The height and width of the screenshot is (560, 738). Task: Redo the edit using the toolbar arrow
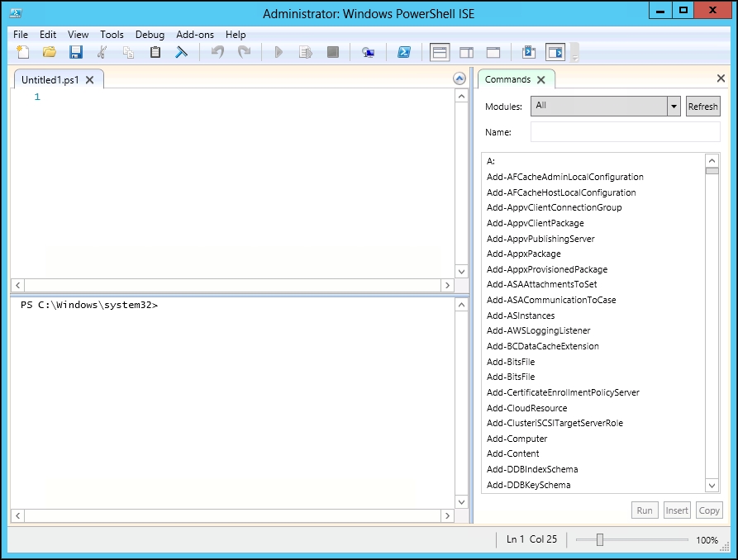pos(244,52)
